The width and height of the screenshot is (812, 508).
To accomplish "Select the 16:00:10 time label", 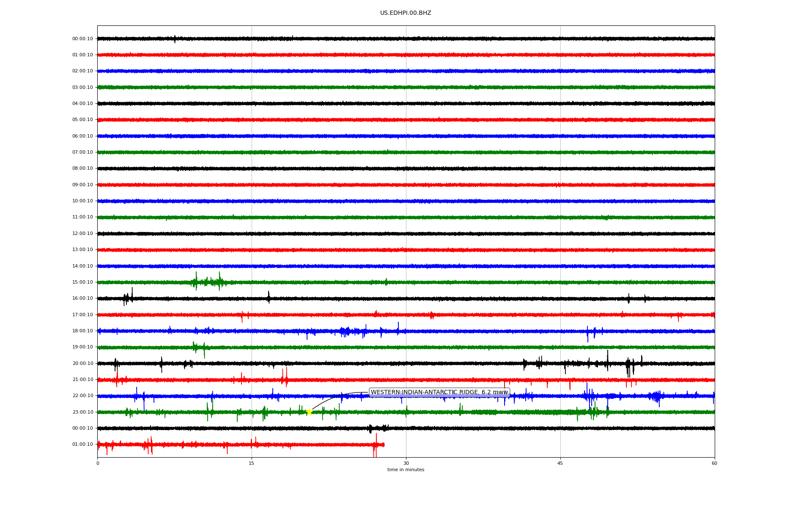I will click(82, 298).
